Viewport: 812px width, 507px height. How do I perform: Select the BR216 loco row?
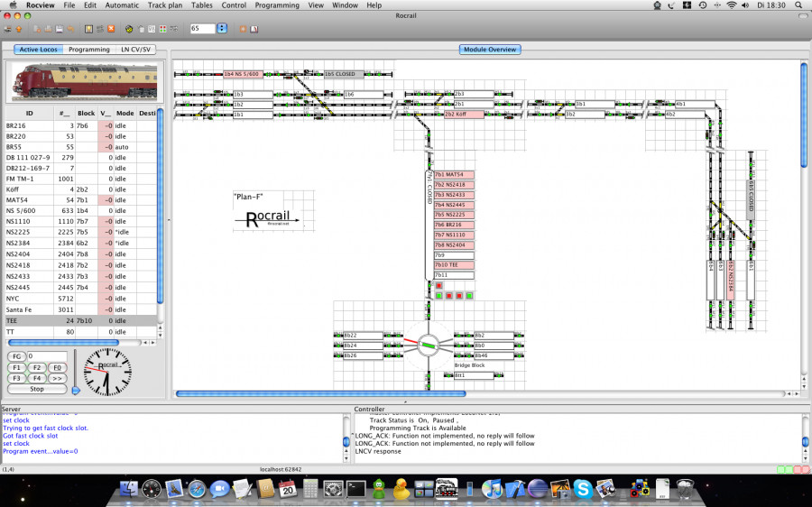click(x=81, y=125)
